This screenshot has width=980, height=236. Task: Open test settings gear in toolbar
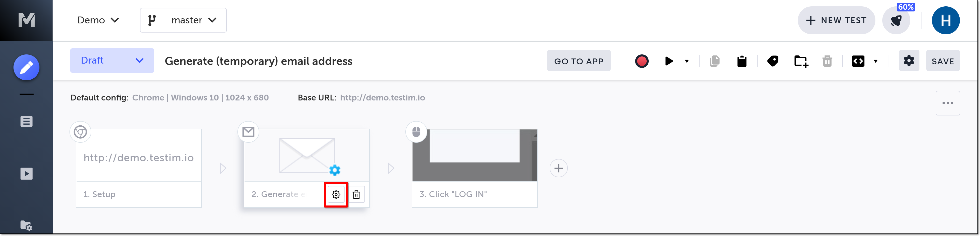(908, 61)
